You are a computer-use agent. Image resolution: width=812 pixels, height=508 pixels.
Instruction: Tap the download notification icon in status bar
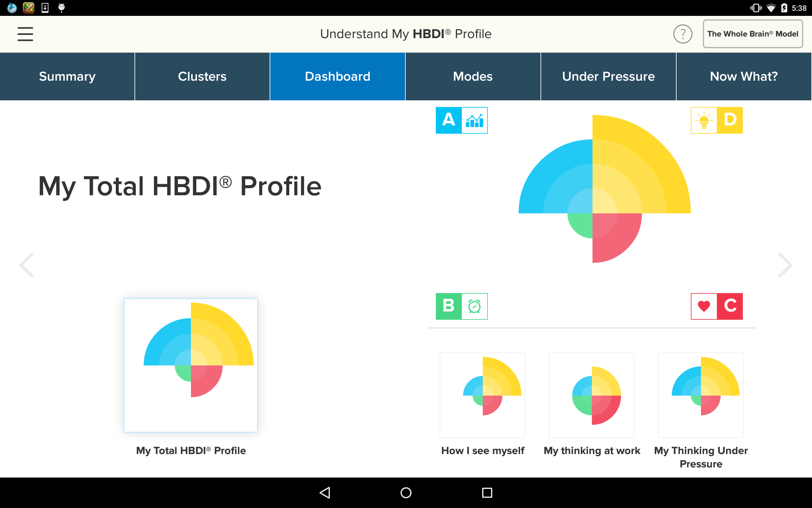[x=45, y=8]
